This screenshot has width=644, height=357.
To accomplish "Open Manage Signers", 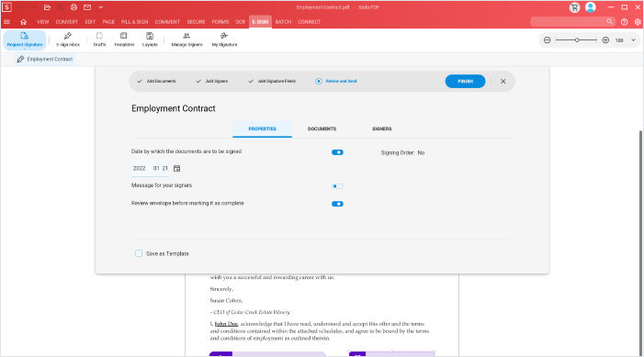I will tap(186, 39).
